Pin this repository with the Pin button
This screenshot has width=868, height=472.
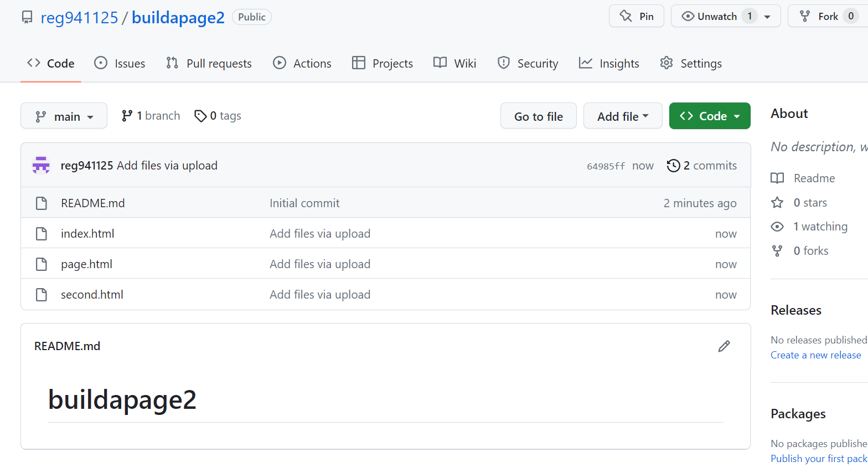tap(637, 16)
